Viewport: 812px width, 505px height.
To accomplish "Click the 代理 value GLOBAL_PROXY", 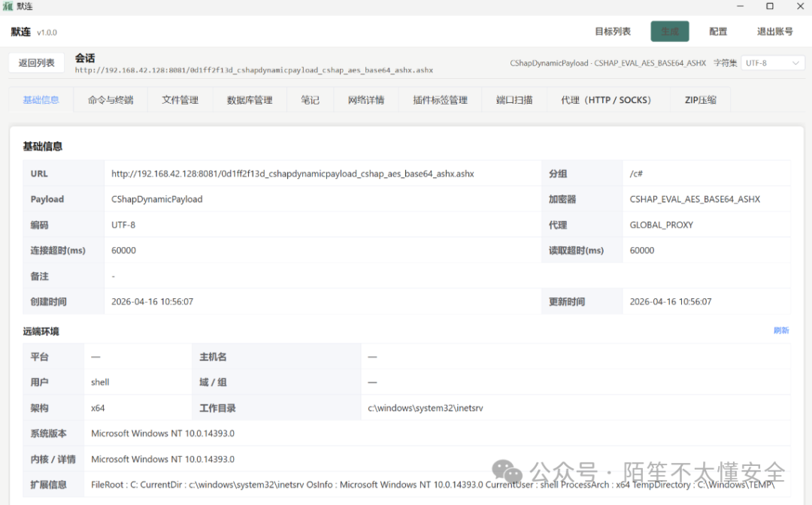I will 662,225.
